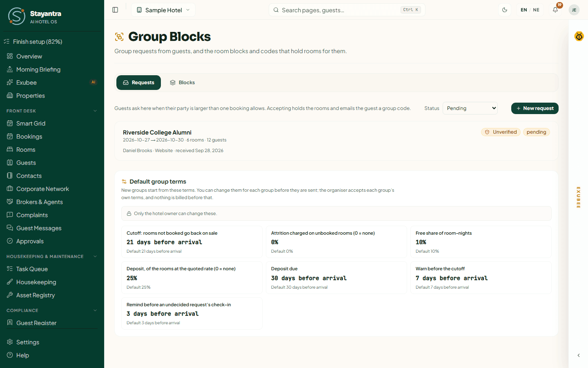Image resolution: width=588 pixels, height=368 pixels.
Task: Open the Help page
Action: [52, 355]
